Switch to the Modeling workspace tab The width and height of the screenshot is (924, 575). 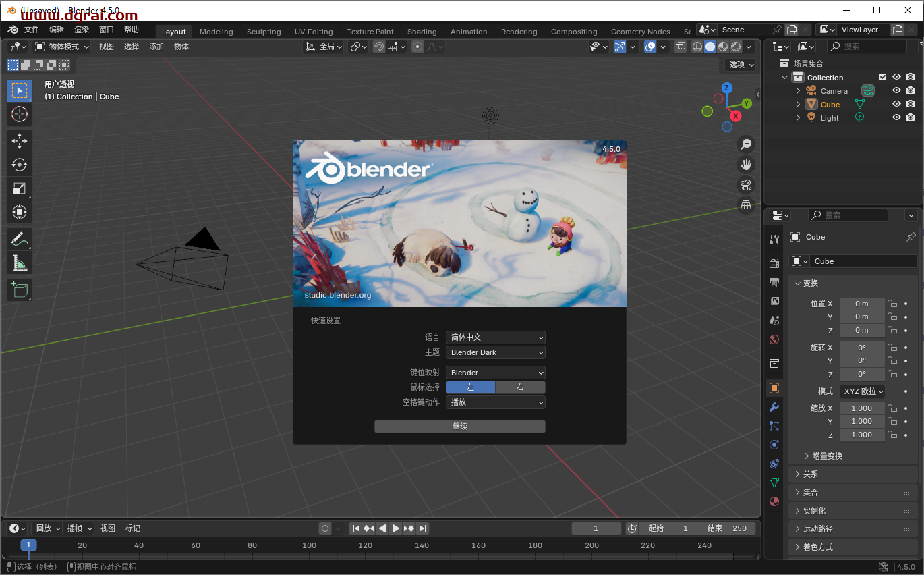click(x=216, y=32)
